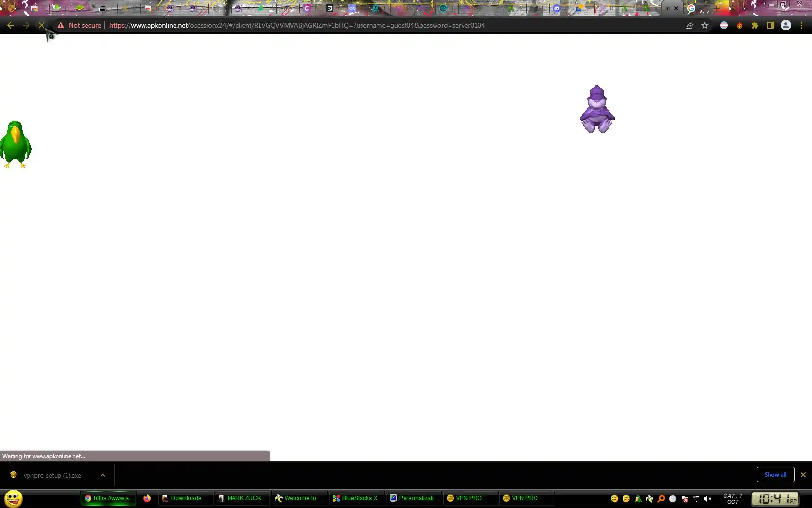Switch to the Google tab
The width and height of the screenshot is (812, 508).
(691, 8)
